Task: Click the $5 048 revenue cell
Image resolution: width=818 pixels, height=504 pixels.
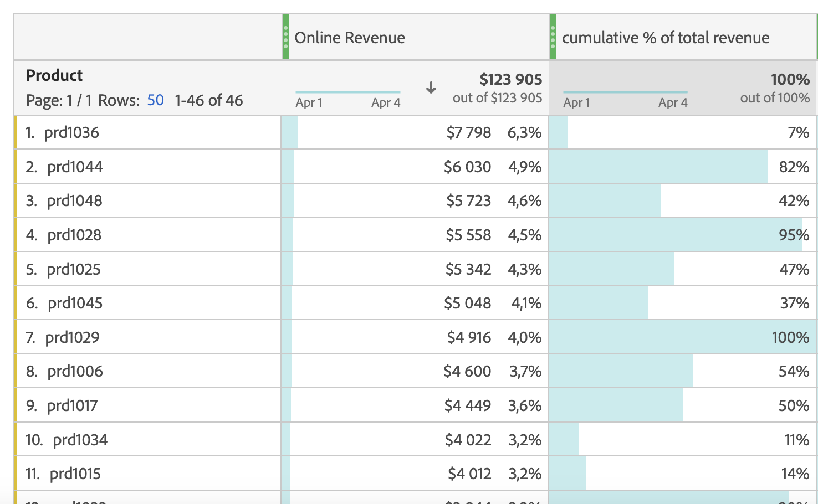Action: 415,303
